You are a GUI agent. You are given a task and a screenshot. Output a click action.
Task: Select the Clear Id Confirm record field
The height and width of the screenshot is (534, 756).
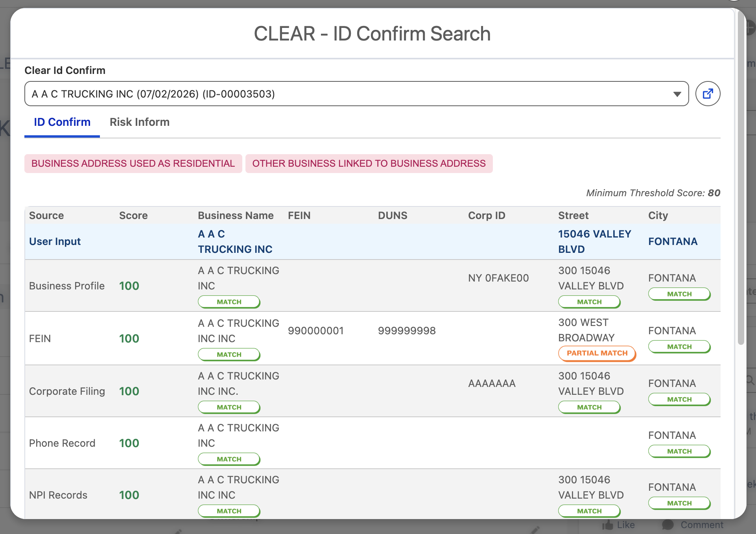pyautogui.click(x=356, y=94)
